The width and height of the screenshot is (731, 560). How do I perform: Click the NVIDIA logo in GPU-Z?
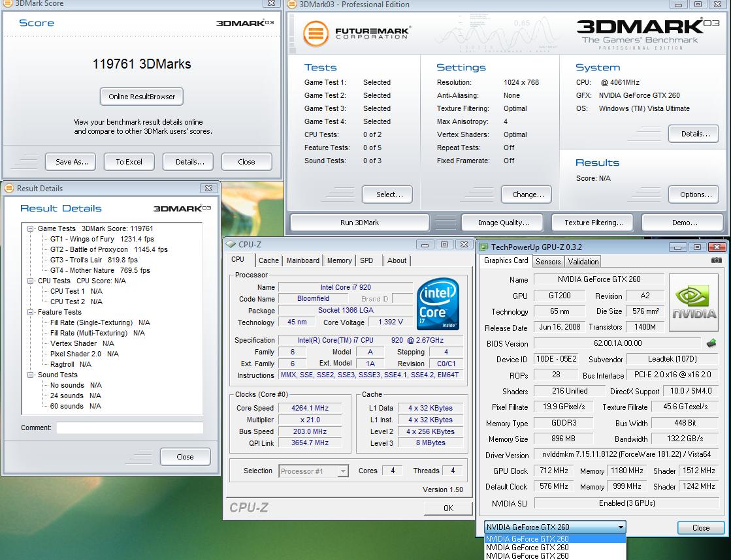click(694, 302)
